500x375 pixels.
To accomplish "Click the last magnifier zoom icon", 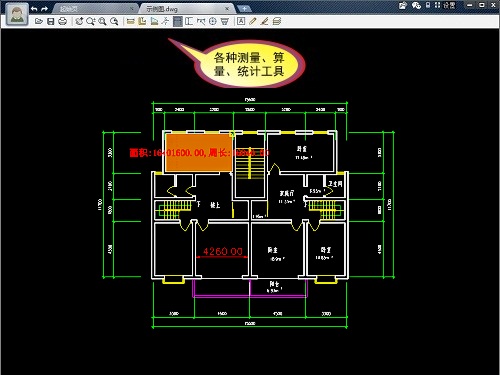I will 114,21.
